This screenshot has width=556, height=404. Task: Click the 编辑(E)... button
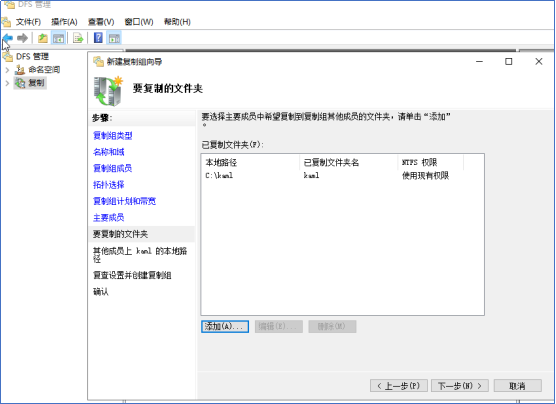(x=279, y=326)
